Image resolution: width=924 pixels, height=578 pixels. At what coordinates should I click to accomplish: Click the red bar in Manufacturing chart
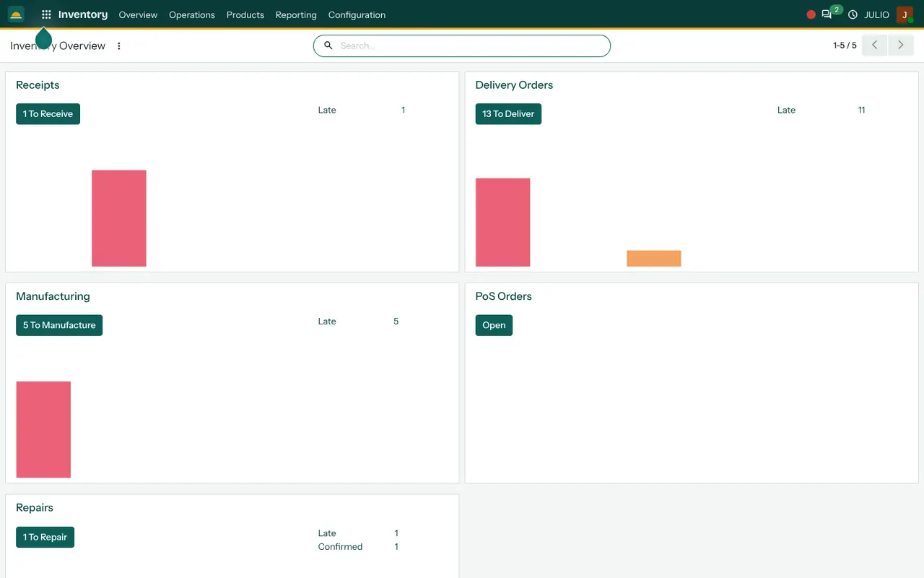pos(43,429)
